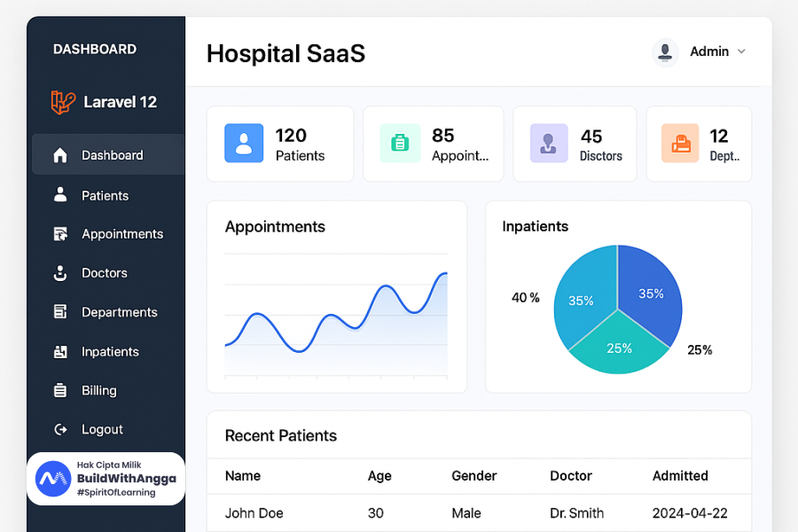Open the Departments icon in sidebar
This screenshot has width=798, height=532.
(x=60, y=312)
